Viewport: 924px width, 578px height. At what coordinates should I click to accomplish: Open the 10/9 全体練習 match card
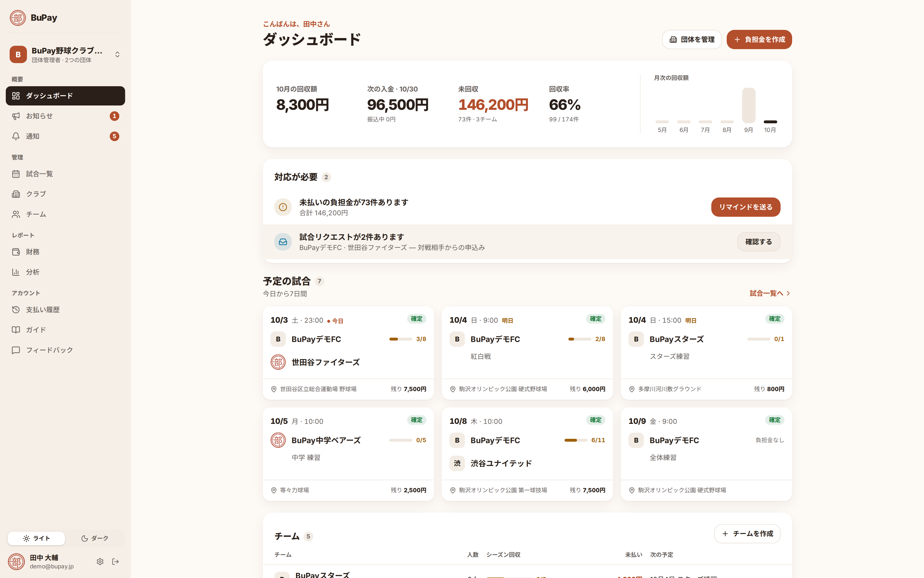(706, 454)
